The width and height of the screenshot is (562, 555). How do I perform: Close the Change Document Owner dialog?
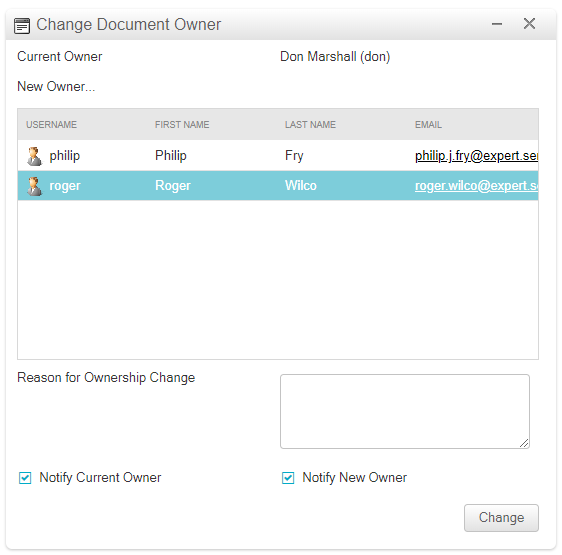point(529,24)
